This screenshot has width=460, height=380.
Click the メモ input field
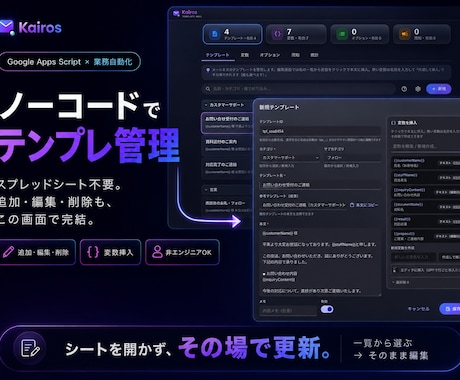click(288, 310)
